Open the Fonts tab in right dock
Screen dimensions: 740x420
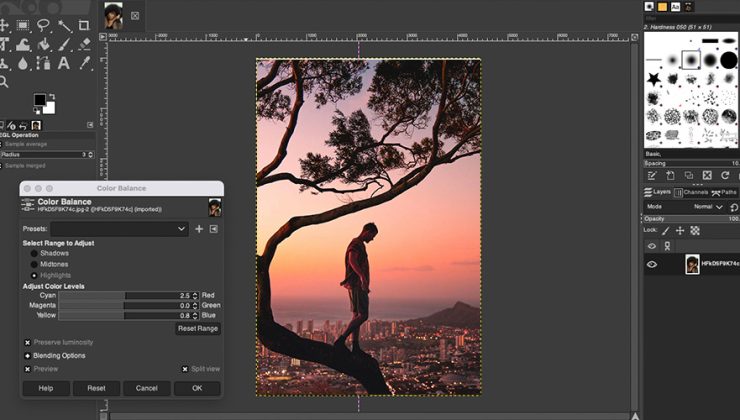(x=675, y=7)
